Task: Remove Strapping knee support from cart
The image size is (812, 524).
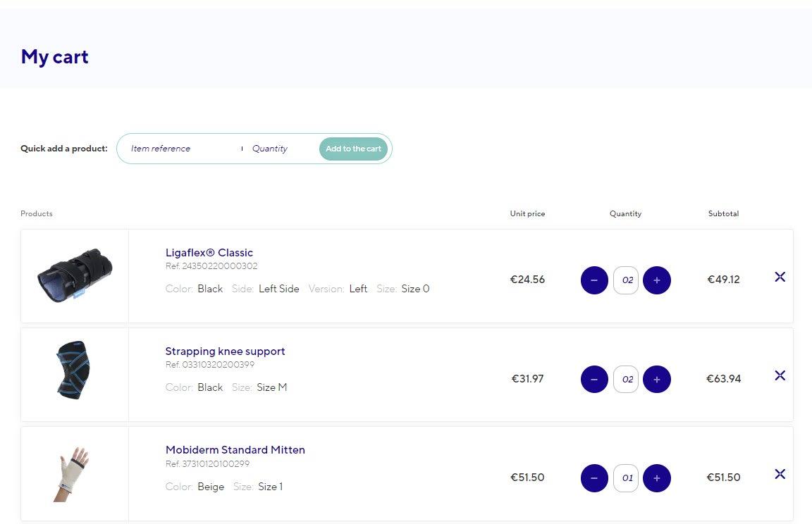Action: tap(780, 375)
